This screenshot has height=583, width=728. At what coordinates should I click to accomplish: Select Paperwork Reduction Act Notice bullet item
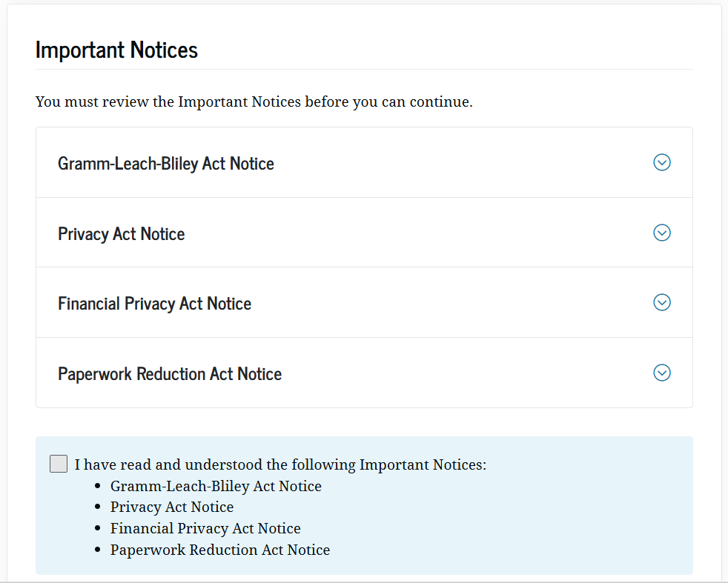coord(220,550)
